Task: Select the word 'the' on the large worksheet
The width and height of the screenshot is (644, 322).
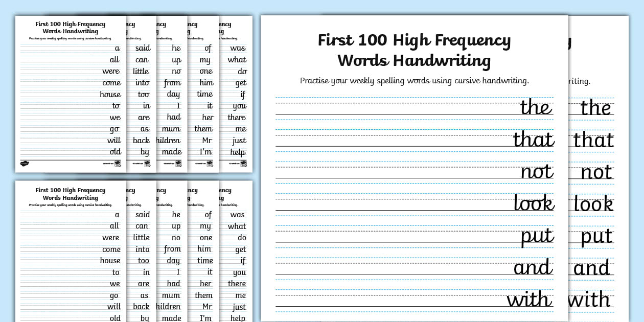Action: (536, 107)
